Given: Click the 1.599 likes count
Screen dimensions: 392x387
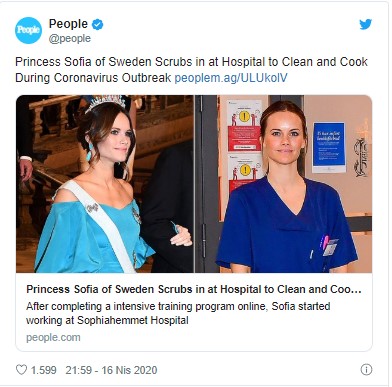Looking at the screenshot, I should (x=44, y=370).
